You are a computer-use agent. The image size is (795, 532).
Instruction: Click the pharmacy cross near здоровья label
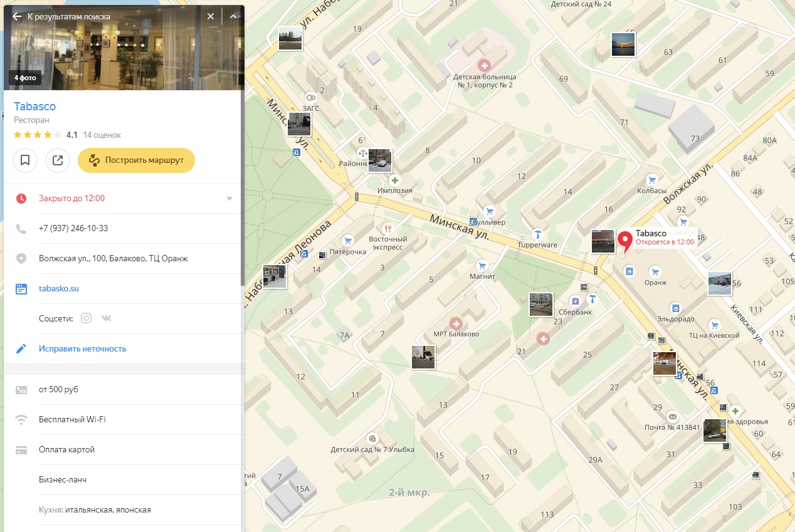point(734,411)
